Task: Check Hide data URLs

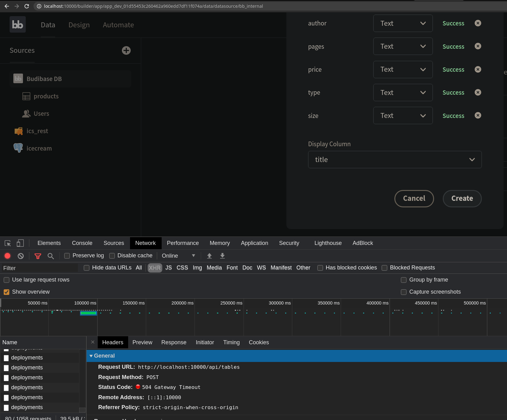Action: (87, 268)
